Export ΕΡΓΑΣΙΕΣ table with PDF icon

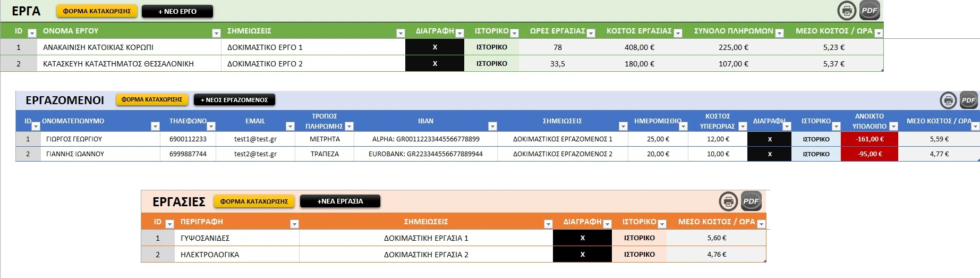tap(751, 201)
